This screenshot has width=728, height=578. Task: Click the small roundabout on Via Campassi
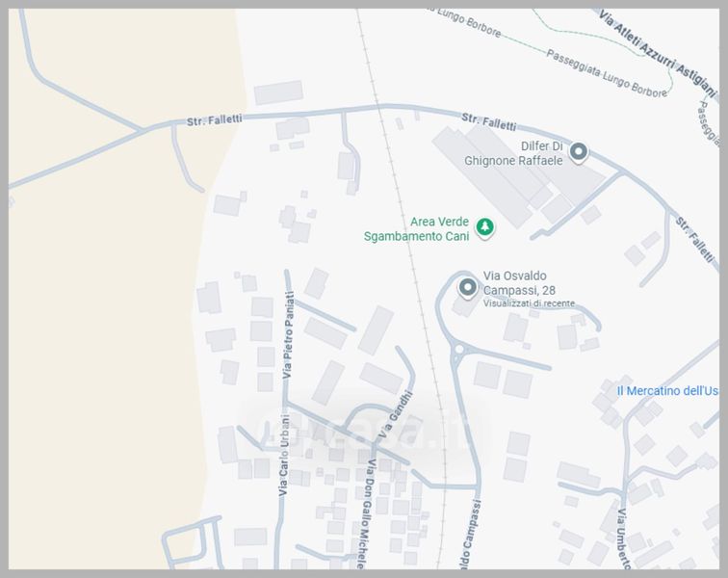tap(459, 349)
